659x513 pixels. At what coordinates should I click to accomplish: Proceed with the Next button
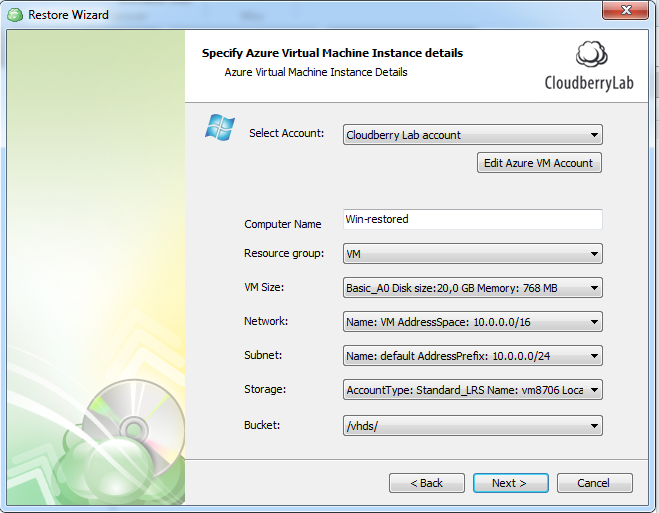[x=510, y=483]
